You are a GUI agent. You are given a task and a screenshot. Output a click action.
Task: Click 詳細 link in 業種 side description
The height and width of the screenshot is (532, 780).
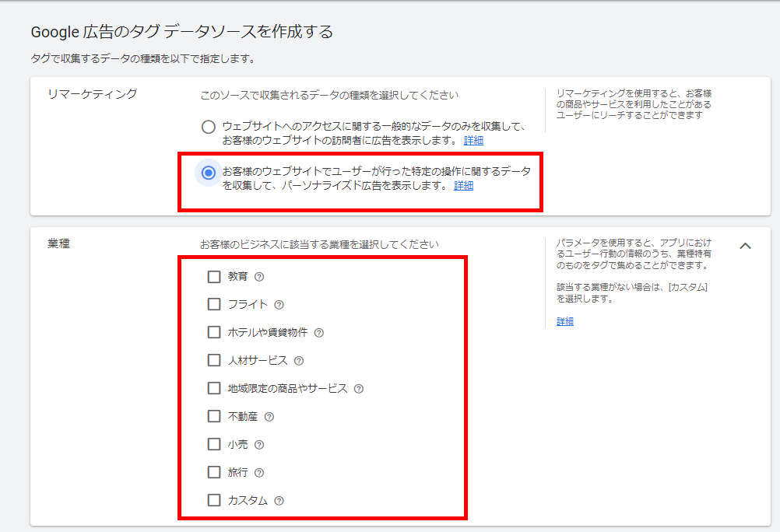[x=564, y=321]
